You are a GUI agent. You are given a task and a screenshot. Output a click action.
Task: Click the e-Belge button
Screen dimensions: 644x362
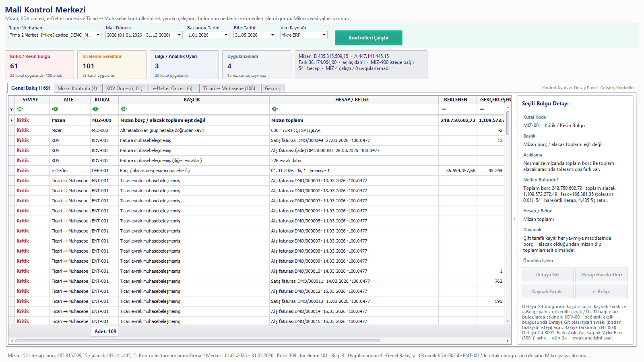pos(601,292)
